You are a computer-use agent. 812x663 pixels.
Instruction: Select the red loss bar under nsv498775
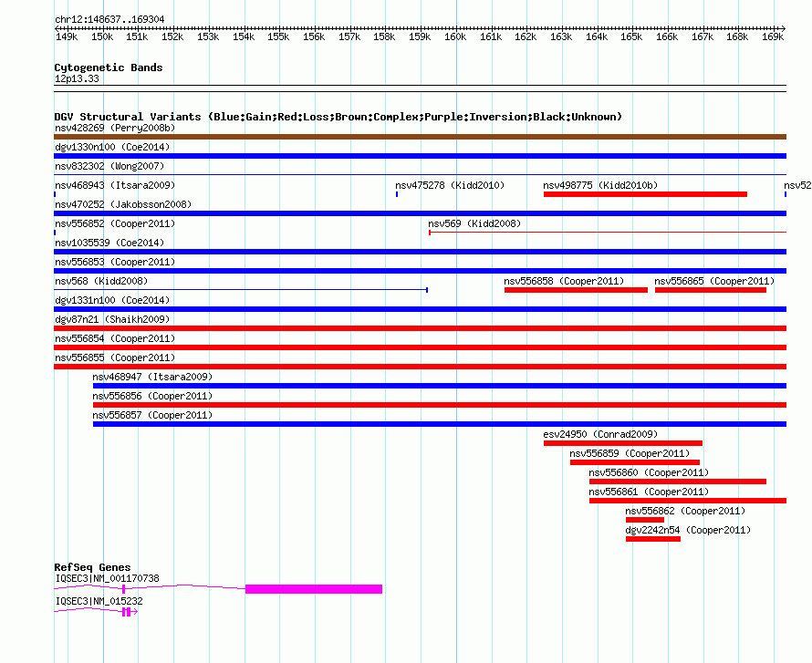click(645, 194)
